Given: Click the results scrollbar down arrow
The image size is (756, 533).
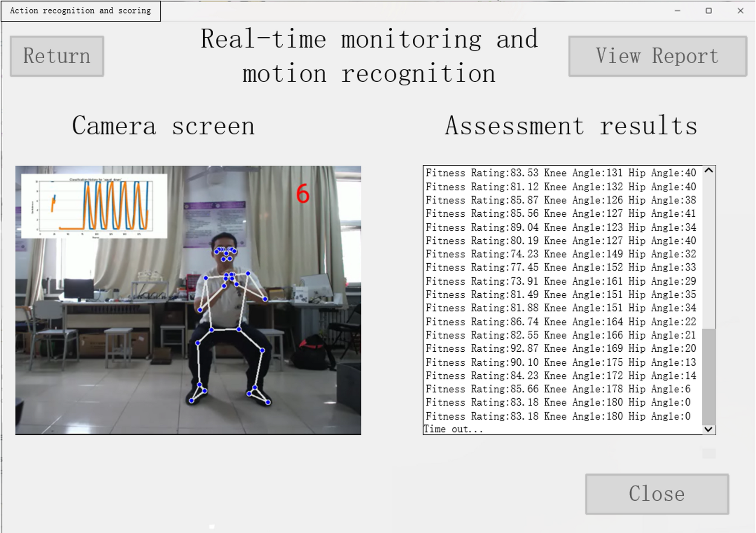Looking at the screenshot, I should click(709, 429).
